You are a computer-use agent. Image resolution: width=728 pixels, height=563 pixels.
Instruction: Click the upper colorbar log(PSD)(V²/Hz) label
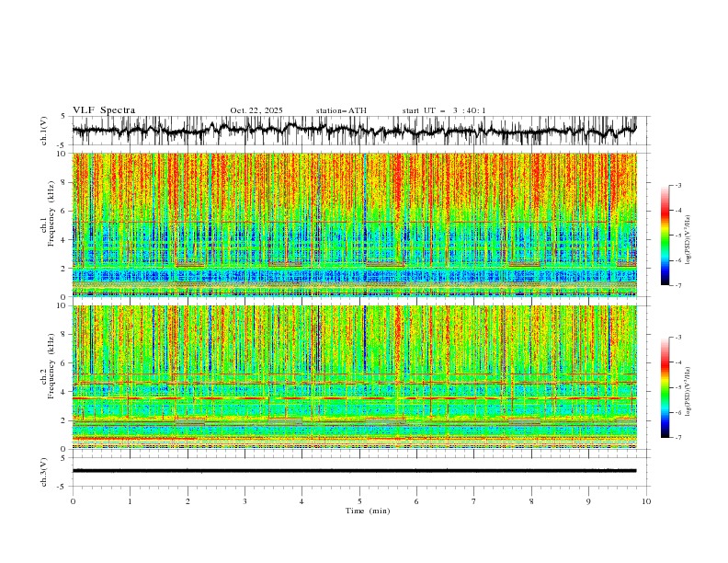688,240
